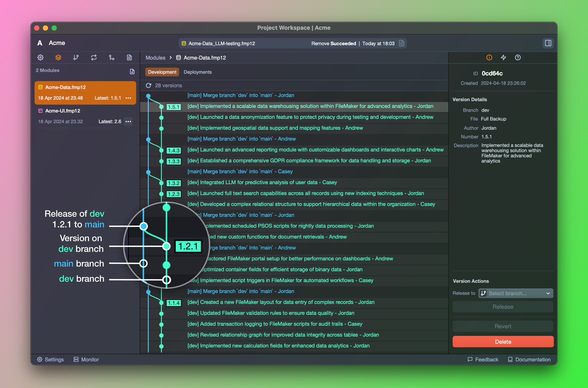Open the lightning bolt actions panel
This screenshot has width=588, height=388.
click(x=503, y=58)
